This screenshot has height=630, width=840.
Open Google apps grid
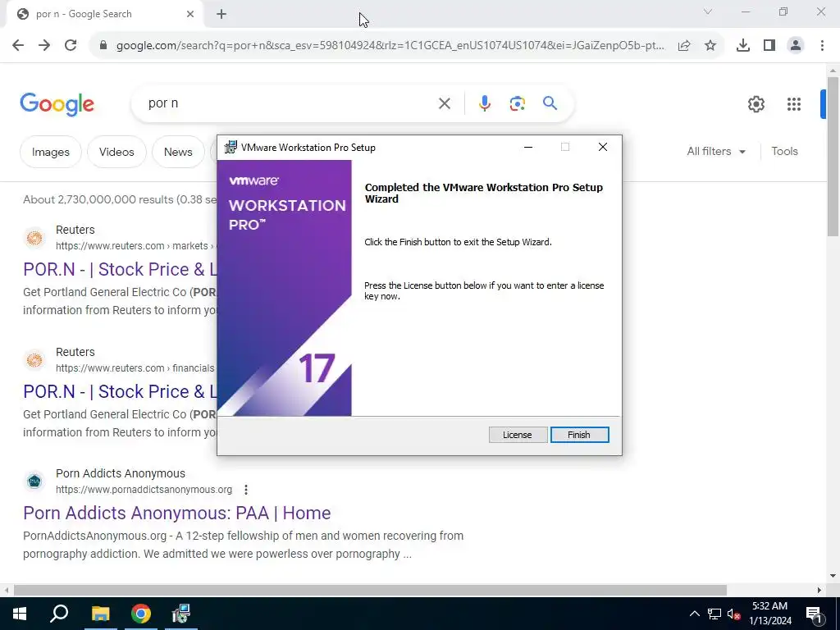[x=794, y=104]
